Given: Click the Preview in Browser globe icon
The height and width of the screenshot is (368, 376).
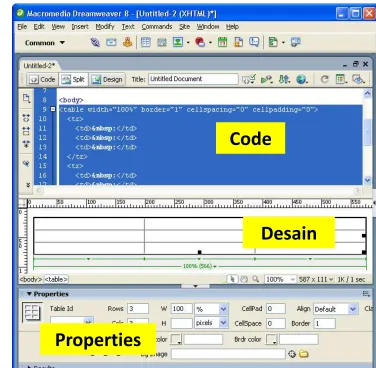Looking at the screenshot, I should point(302,79).
